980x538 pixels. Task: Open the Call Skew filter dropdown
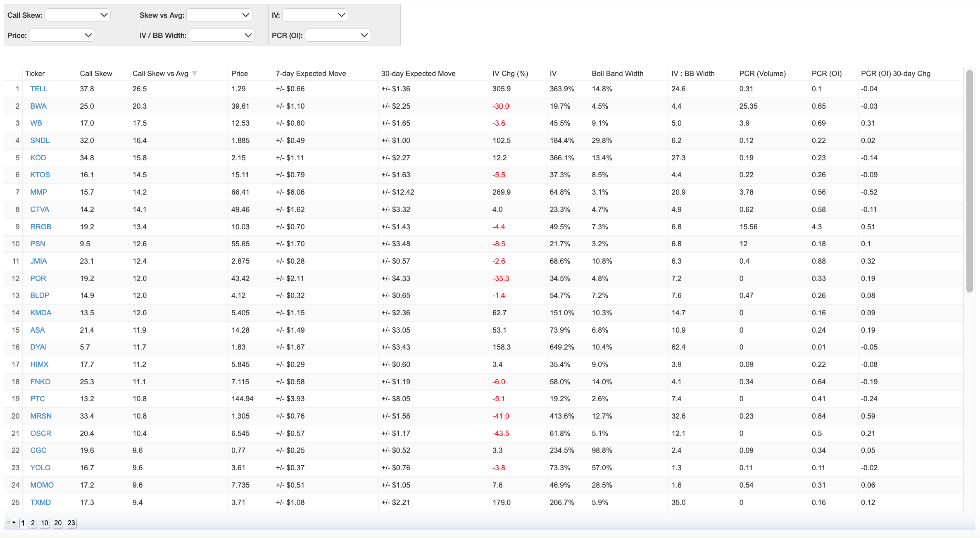(78, 15)
